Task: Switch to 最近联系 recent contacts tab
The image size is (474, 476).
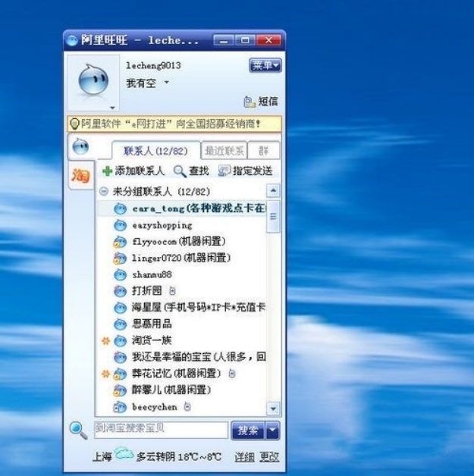Action: click(224, 151)
